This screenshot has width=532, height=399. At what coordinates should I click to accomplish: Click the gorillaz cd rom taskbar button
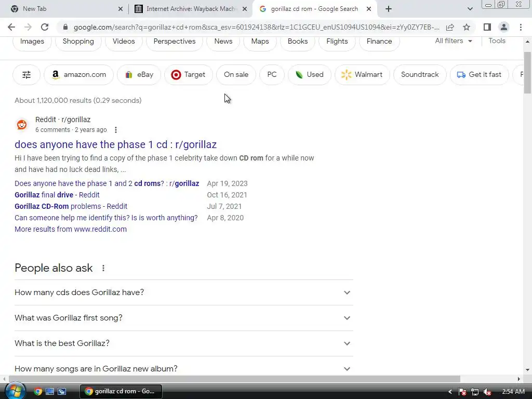coord(121,391)
